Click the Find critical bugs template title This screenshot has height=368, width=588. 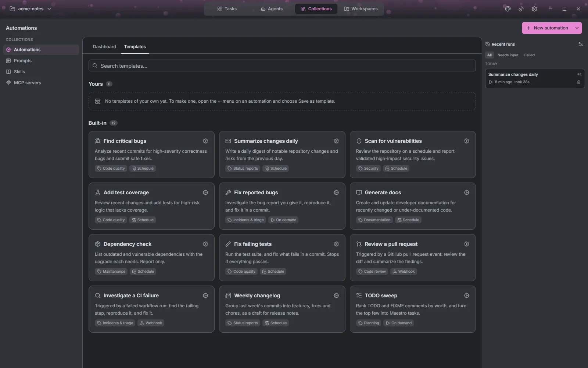pyautogui.click(x=125, y=141)
